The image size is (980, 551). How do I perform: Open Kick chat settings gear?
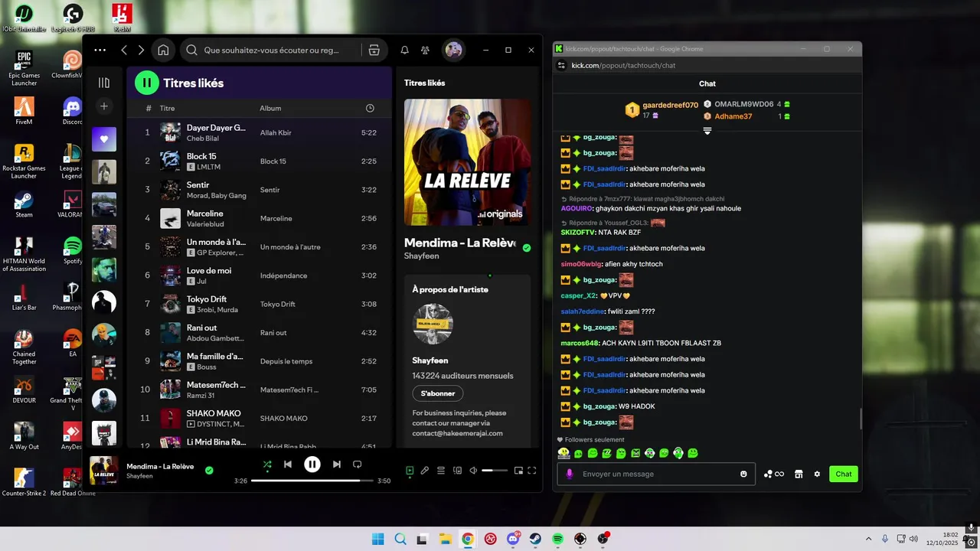817,474
